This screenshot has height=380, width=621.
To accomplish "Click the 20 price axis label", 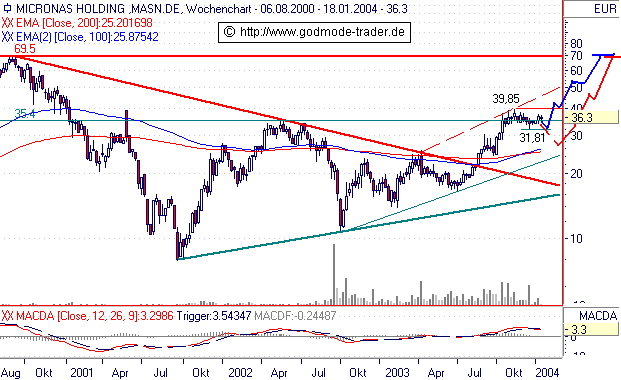I will click(x=576, y=174).
